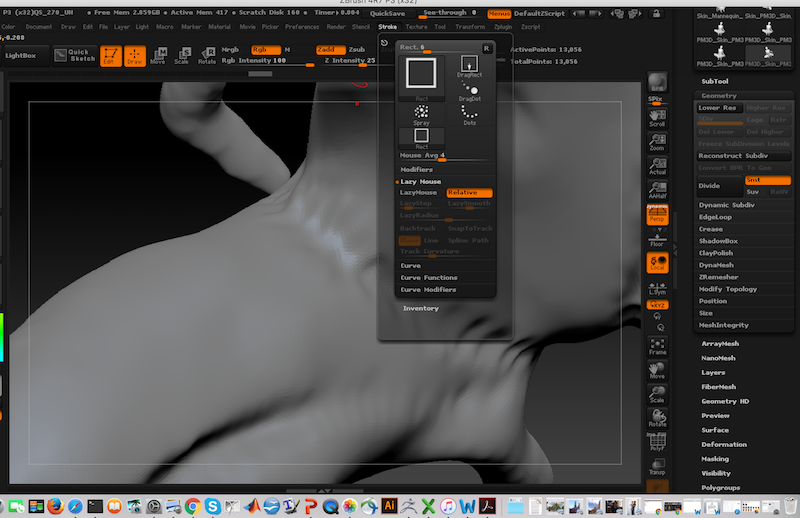Toggle PolyF polyframe display
The image size is (800, 518).
(x=657, y=442)
